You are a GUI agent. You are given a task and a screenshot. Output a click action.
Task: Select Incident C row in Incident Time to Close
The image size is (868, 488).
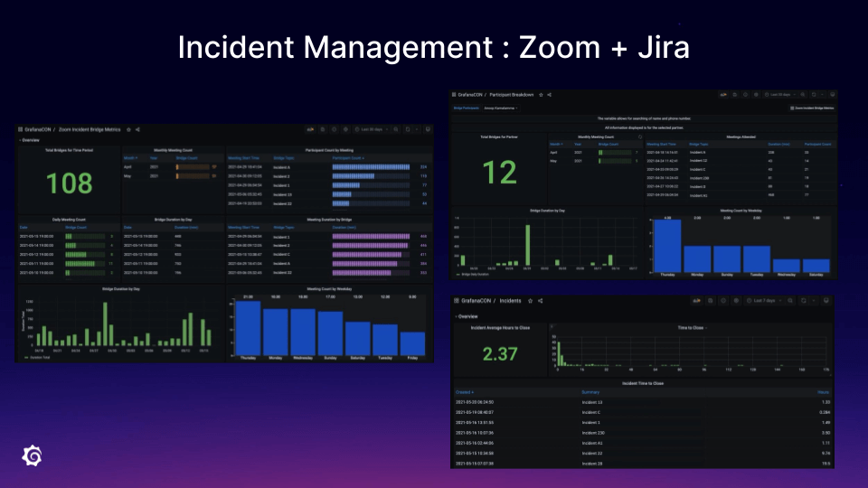642,412
